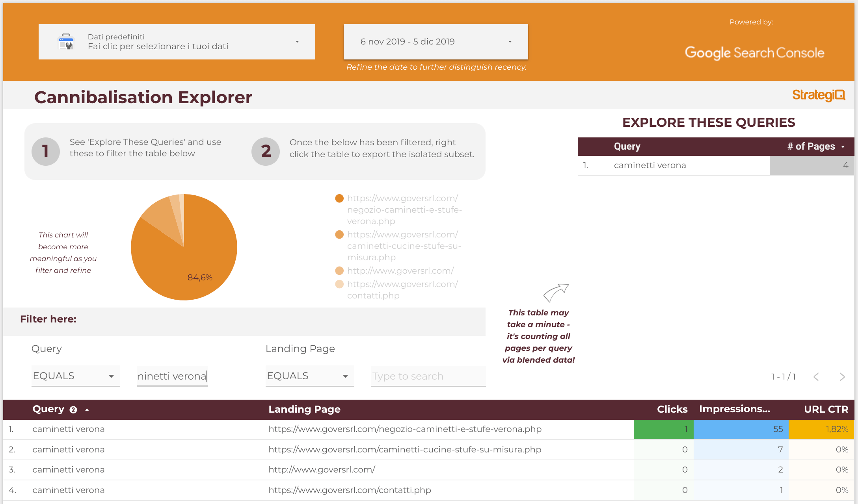Open the Landing Page EQUALS operator dropdown
The width and height of the screenshot is (858, 504).
[310, 376]
